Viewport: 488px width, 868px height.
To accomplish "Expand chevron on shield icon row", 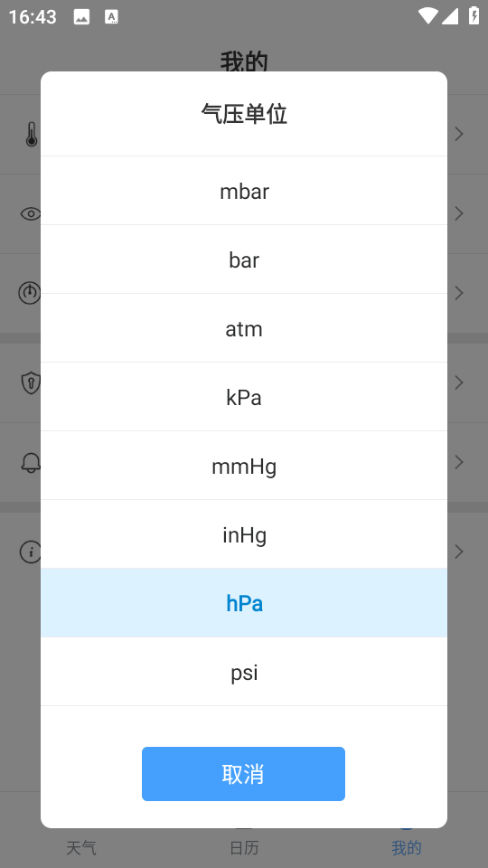I will coord(459,382).
